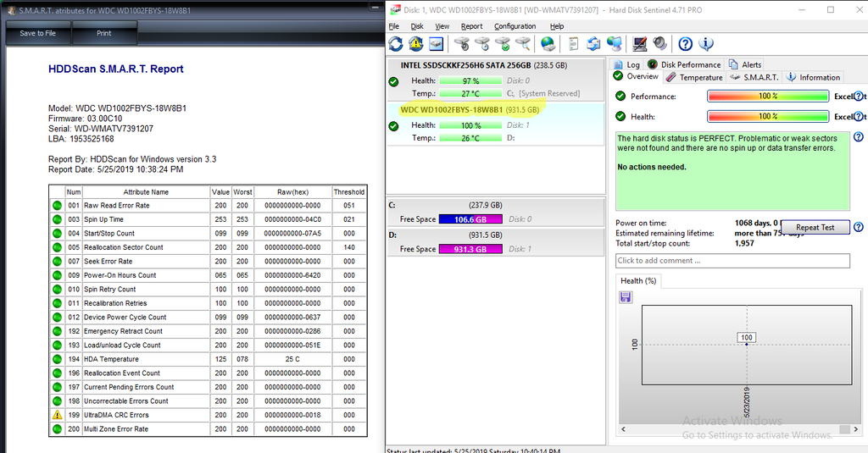Click the yellow warning disk toolbar icon

416,44
